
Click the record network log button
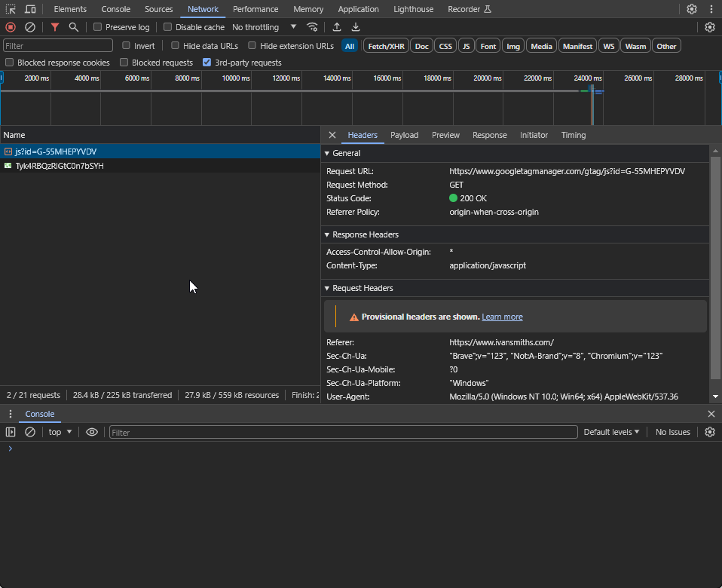[x=11, y=27]
